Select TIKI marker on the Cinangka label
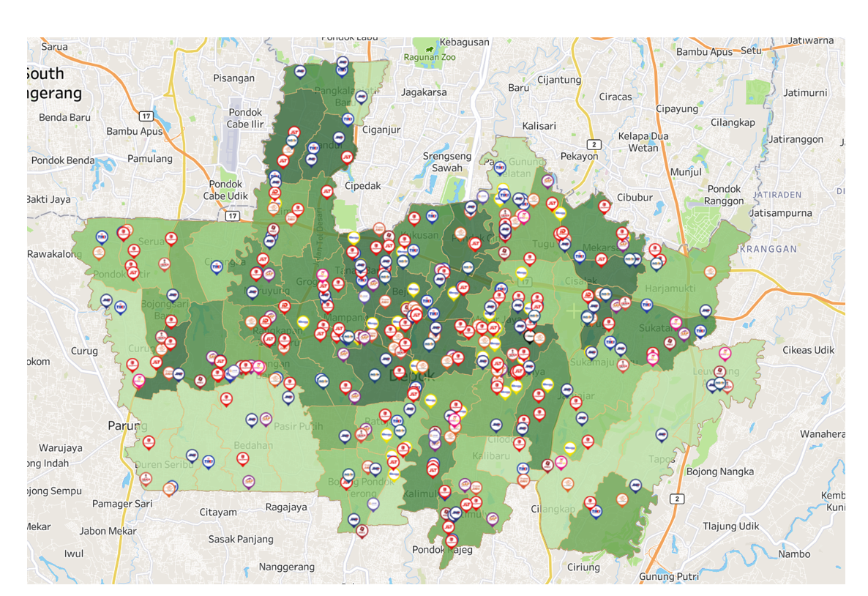This screenshot has width=868, height=596. pyautogui.click(x=217, y=268)
